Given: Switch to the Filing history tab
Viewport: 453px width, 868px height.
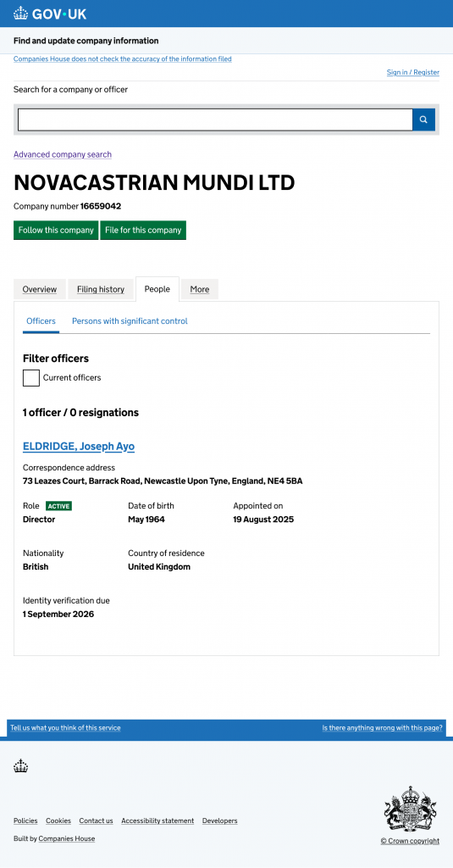Looking at the screenshot, I should click(x=101, y=289).
